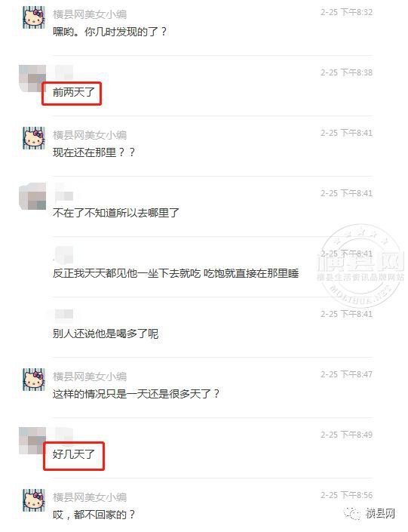Open 横县网美女小编 name above 嘿哟 message
Viewport: 408px width, 532px height.
pyautogui.click(x=90, y=14)
